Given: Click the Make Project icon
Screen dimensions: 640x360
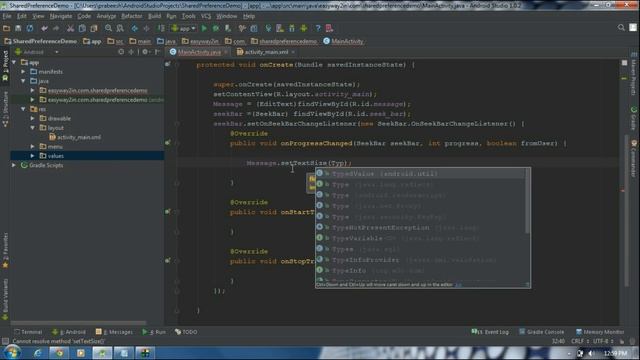Looking at the screenshot, I should click(x=161, y=28).
